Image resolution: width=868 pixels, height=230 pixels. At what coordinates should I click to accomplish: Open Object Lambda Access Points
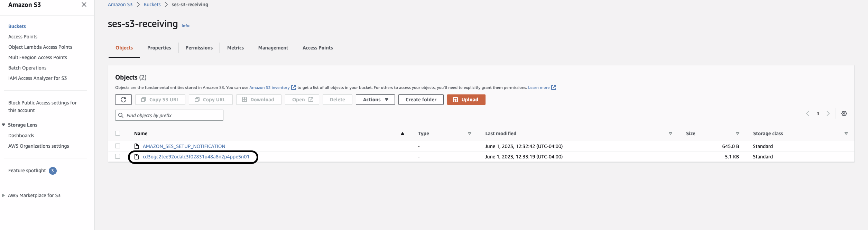[40, 47]
